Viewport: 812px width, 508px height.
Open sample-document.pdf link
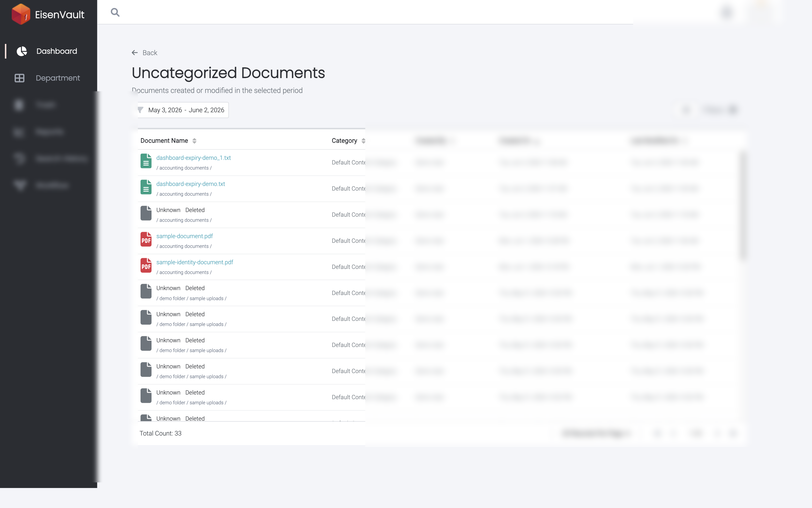(184, 236)
